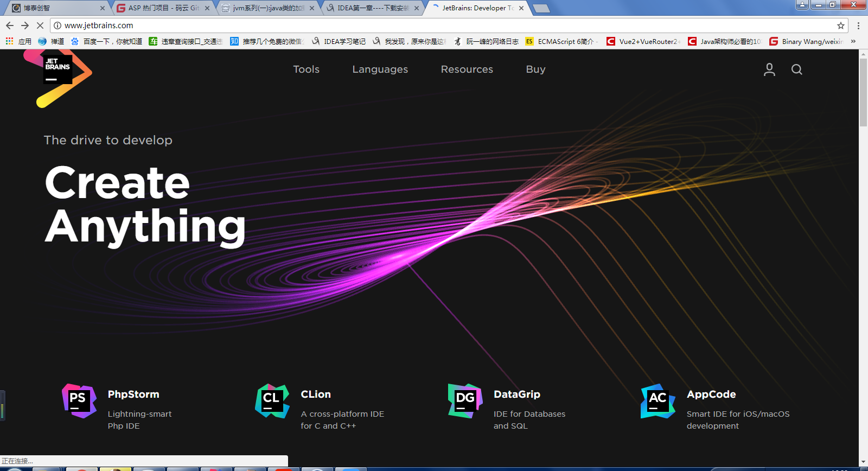Go back with the browser back arrow

[x=10, y=26]
